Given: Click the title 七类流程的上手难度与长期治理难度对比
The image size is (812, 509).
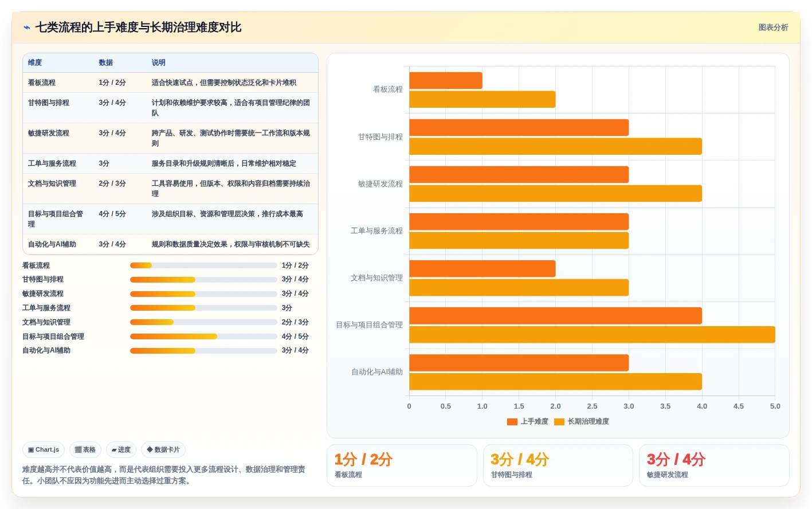Looking at the screenshot, I should 139,28.
